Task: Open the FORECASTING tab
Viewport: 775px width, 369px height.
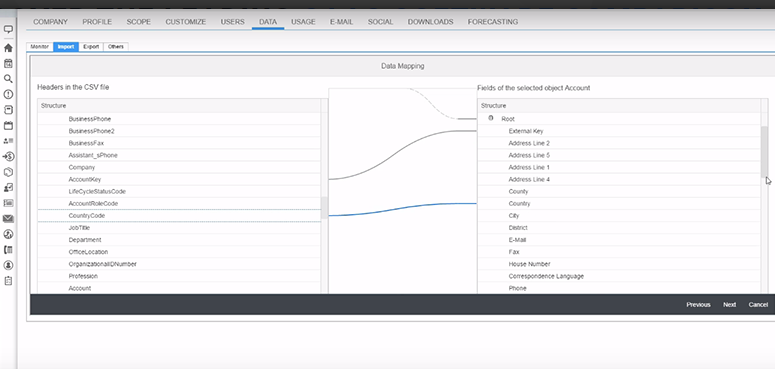Action: [493, 22]
